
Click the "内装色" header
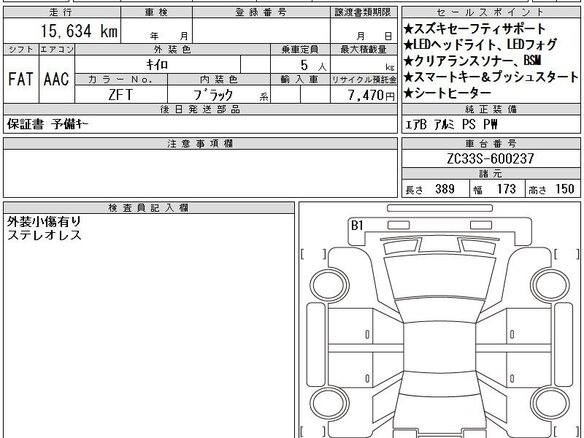pyautogui.click(x=219, y=79)
